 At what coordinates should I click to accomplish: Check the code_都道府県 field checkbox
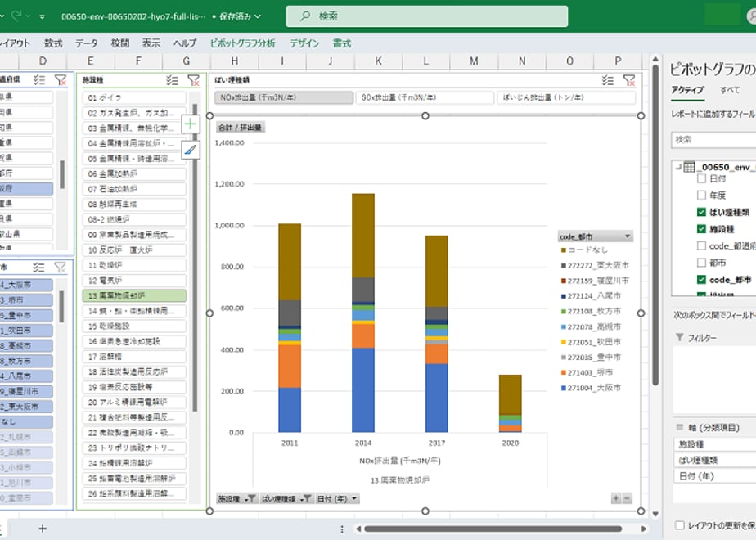click(701, 246)
